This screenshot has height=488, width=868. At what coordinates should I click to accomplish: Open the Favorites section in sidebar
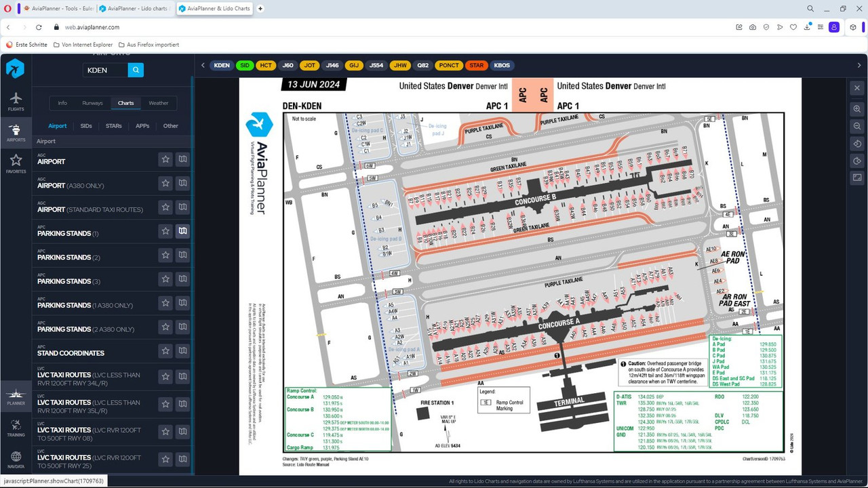point(16,163)
